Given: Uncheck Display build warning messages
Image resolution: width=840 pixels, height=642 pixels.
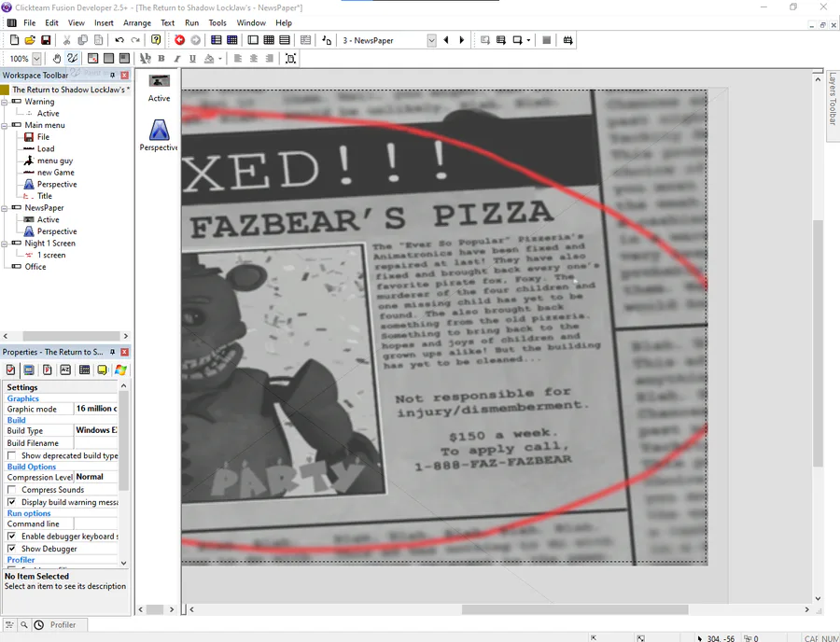Looking at the screenshot, I should click(x=11, y=502).
